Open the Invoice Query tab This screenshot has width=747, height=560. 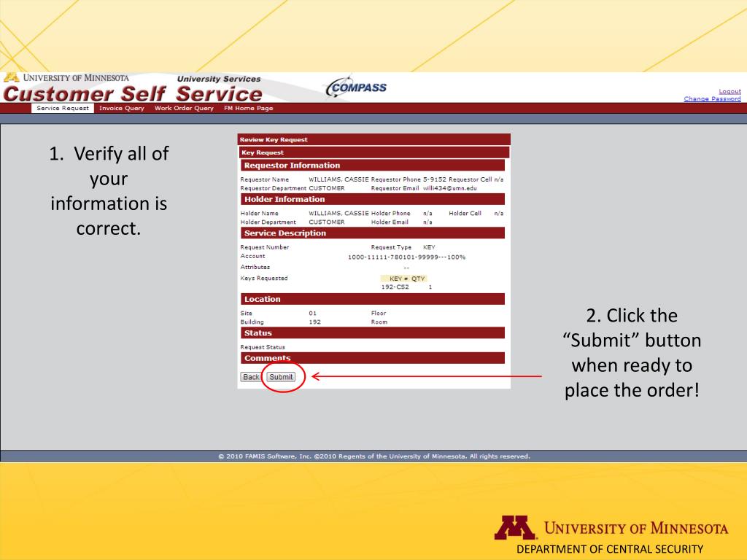(x=122, y=108)
